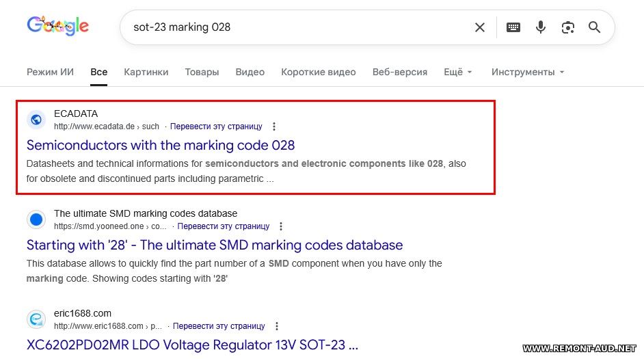This screenshot has height=359, width=644.
Task: Open three-dot menu for yooneed result
Action: tap(281, 226)
